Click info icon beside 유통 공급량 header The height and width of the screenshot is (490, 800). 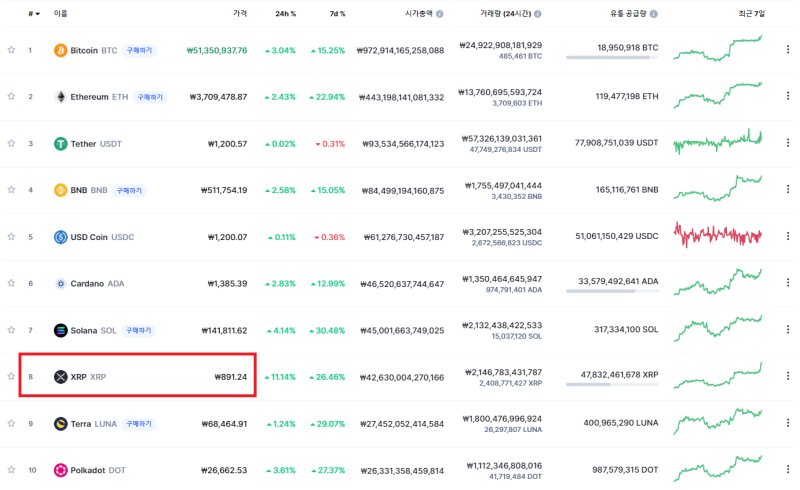tap(654, 14)
